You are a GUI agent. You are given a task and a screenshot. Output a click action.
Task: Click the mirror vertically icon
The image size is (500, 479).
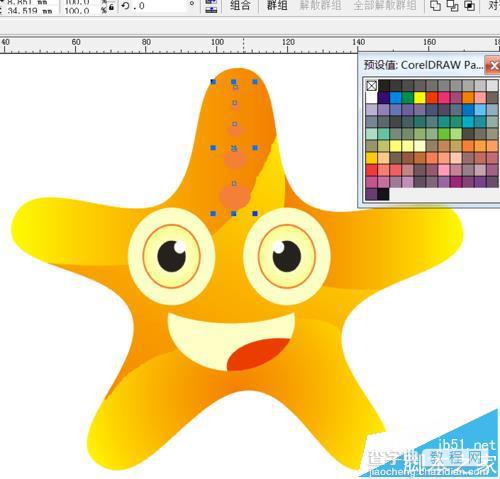[x=210, y=10]
